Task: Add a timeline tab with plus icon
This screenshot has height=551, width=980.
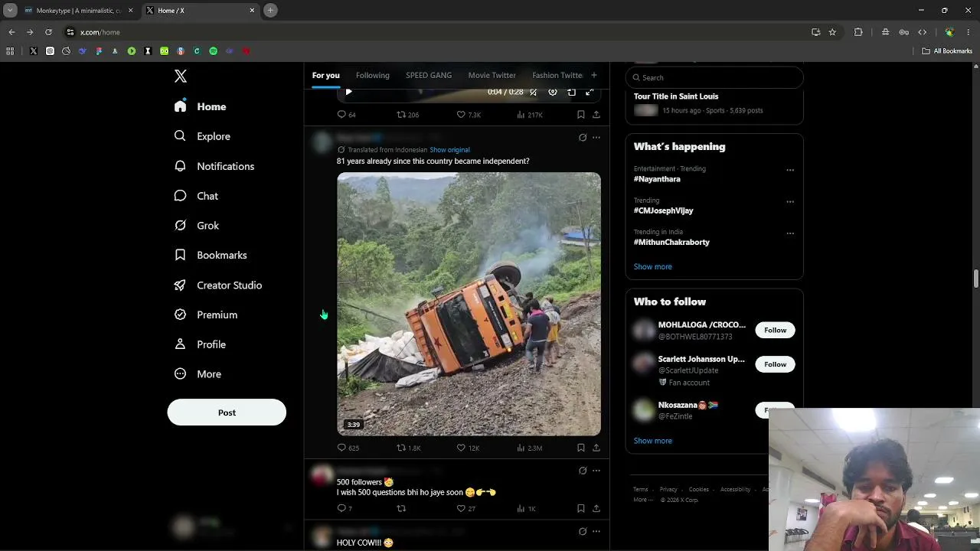Action: click(x=593, y=75)
